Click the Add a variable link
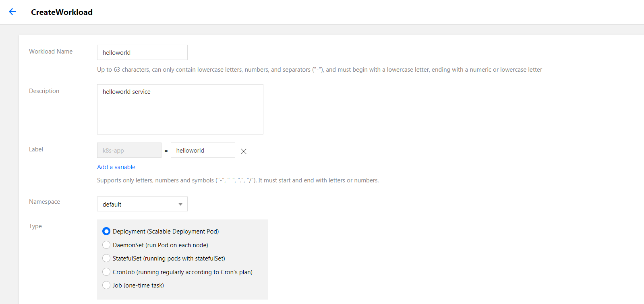This screenshot has height=304, width=644. 116,167
